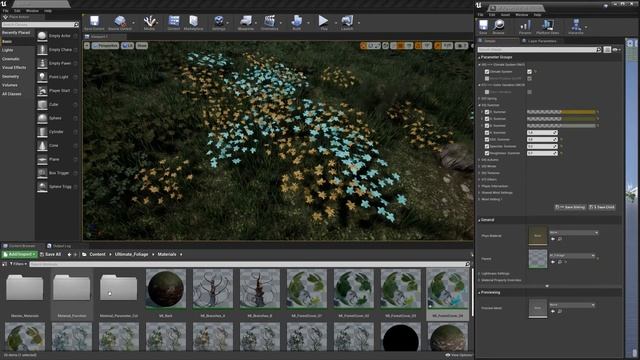640x360 pixels.
Task: Click the Save All button
Action: pos(51,254)
